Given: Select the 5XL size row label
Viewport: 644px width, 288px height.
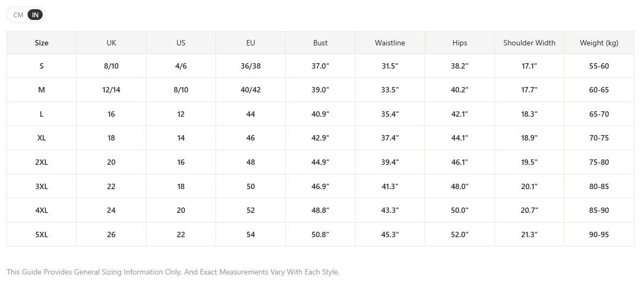Looking at the screenshot, I should click(42, 235).
